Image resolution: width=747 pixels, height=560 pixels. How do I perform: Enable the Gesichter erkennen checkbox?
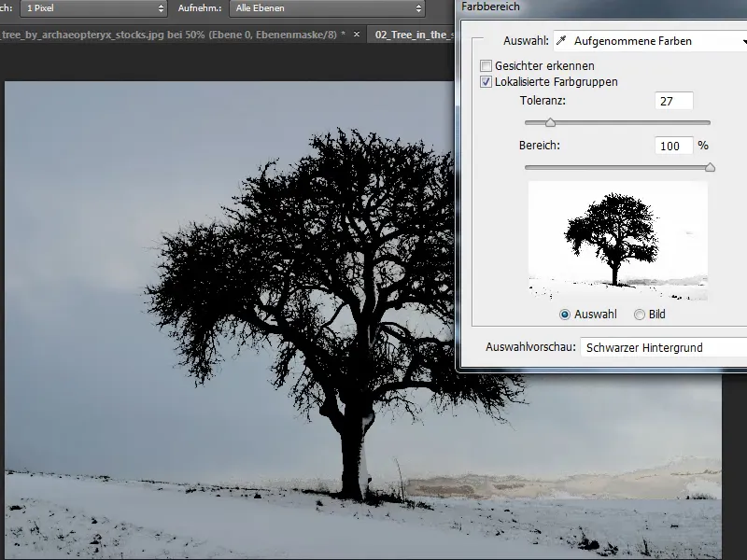(486, 65)
